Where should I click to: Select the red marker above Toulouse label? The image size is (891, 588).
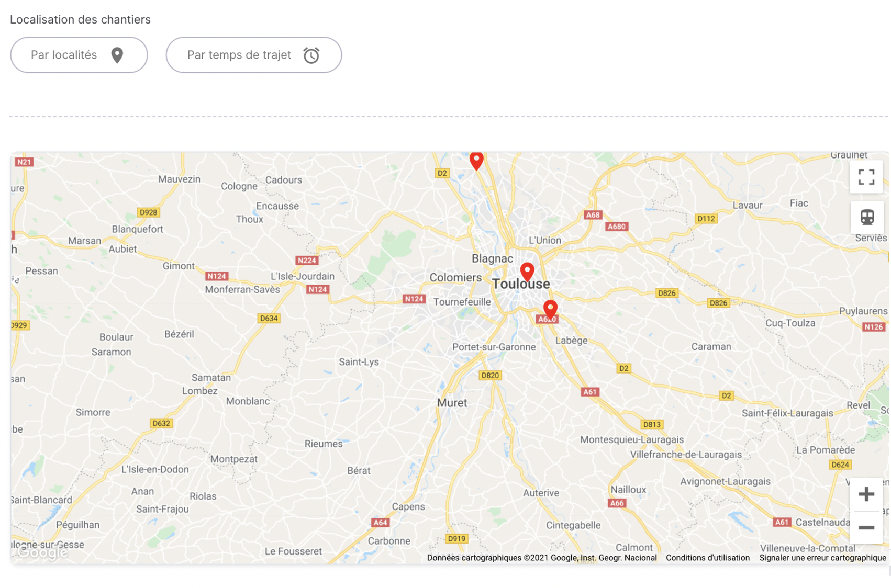tap(527, 272)
